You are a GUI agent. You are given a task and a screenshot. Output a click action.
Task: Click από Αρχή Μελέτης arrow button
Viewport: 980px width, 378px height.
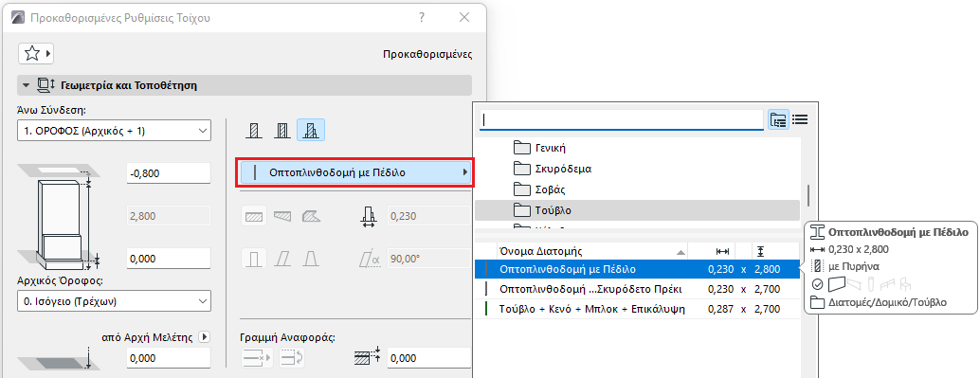pyautogui.click(x=205, y=337)
